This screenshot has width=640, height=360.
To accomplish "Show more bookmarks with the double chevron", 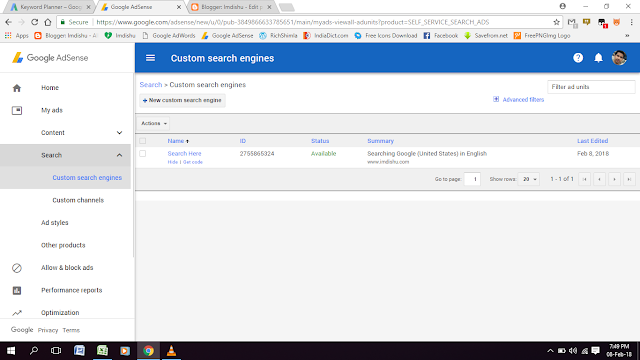I will 627,36.
